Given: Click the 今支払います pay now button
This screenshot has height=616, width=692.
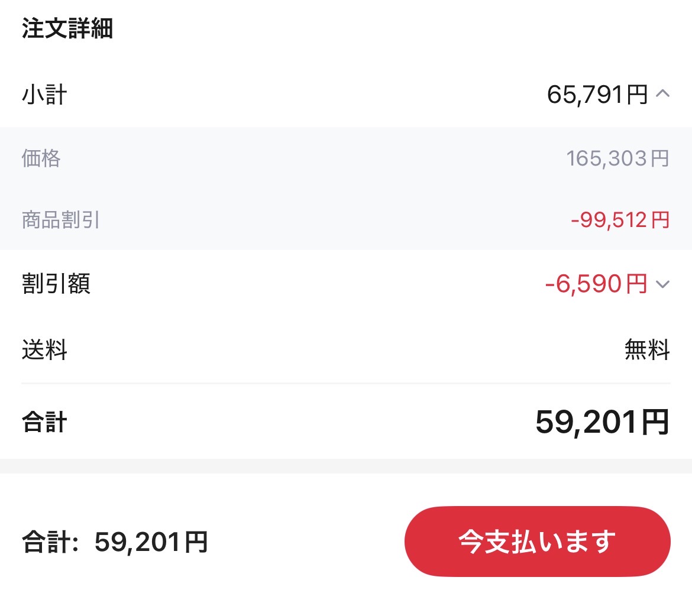Looking at the screenshot, I should 537,542.
